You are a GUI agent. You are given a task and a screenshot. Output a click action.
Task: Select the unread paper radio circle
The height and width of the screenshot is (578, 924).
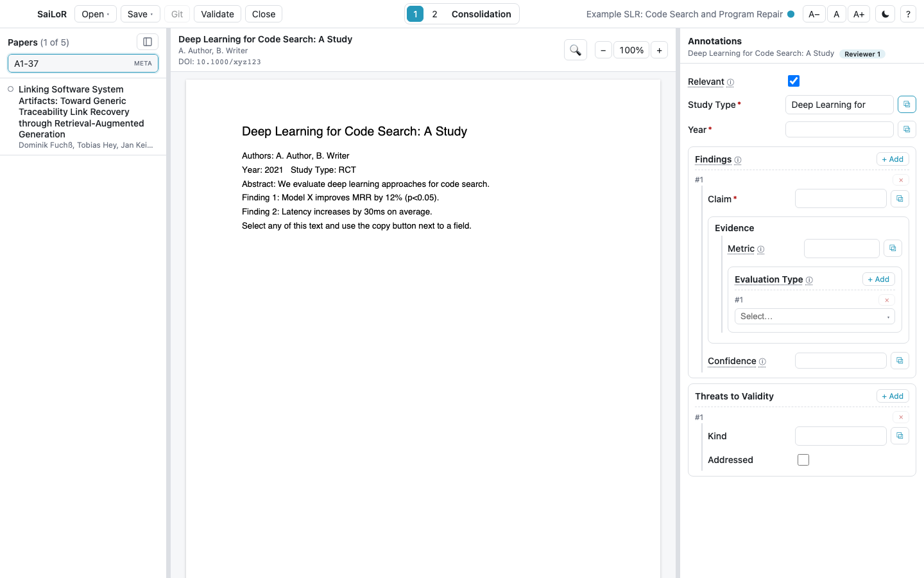pyautogui.click(x=10, y=89)
